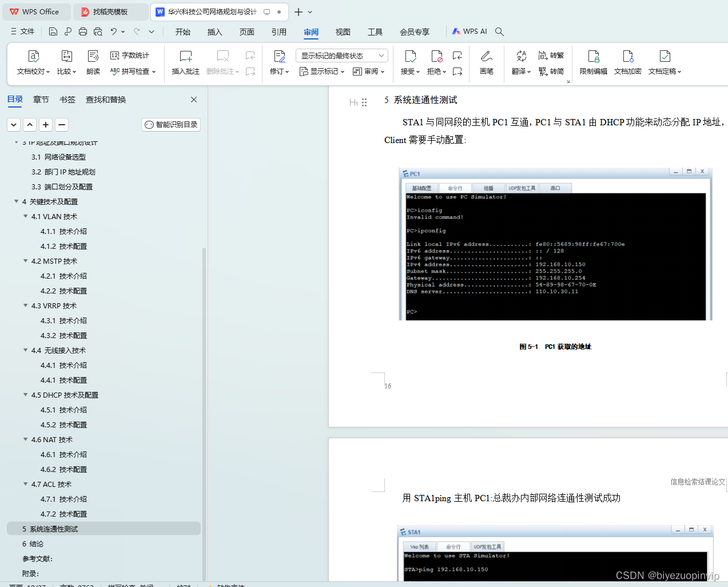The height and width of the screenshot is (587, 728).
Task: Collapse the 4.5 DHCP 技术及配置 node
Action: 25,395
